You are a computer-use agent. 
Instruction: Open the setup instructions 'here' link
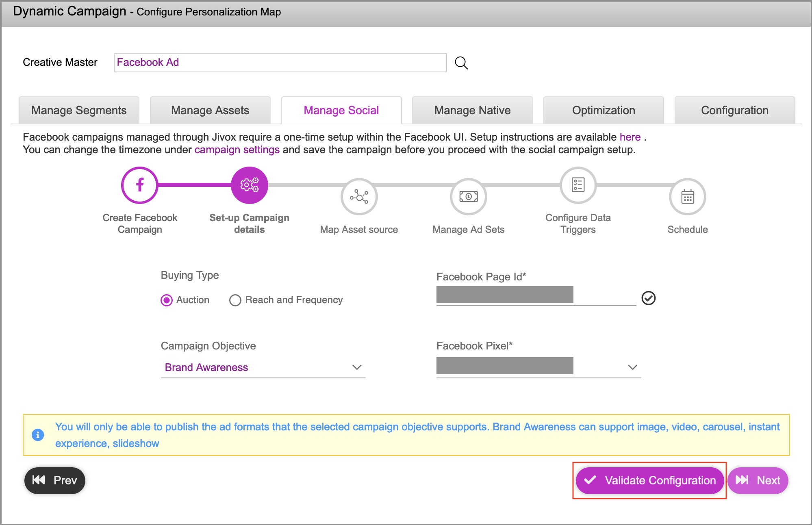coord(630,137)
